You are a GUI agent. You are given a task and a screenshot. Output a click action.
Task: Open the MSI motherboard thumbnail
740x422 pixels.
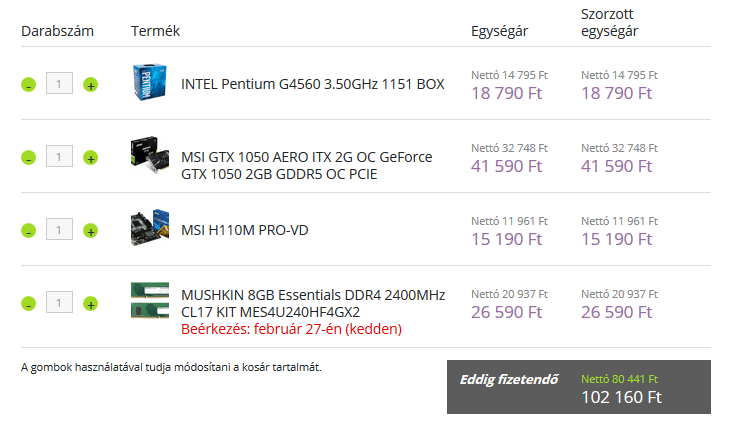pyautogui.click(x=150, y=228)
